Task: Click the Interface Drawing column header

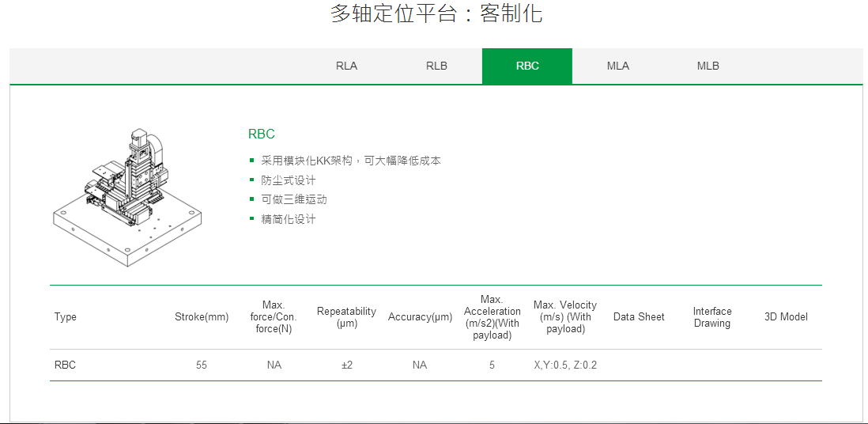Action: [712, 317]
